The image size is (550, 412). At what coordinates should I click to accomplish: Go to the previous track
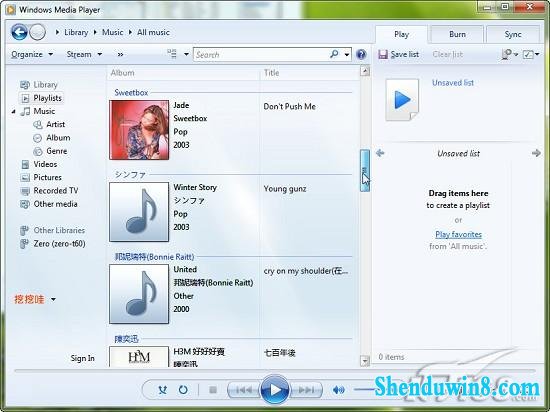coord(244,390)
